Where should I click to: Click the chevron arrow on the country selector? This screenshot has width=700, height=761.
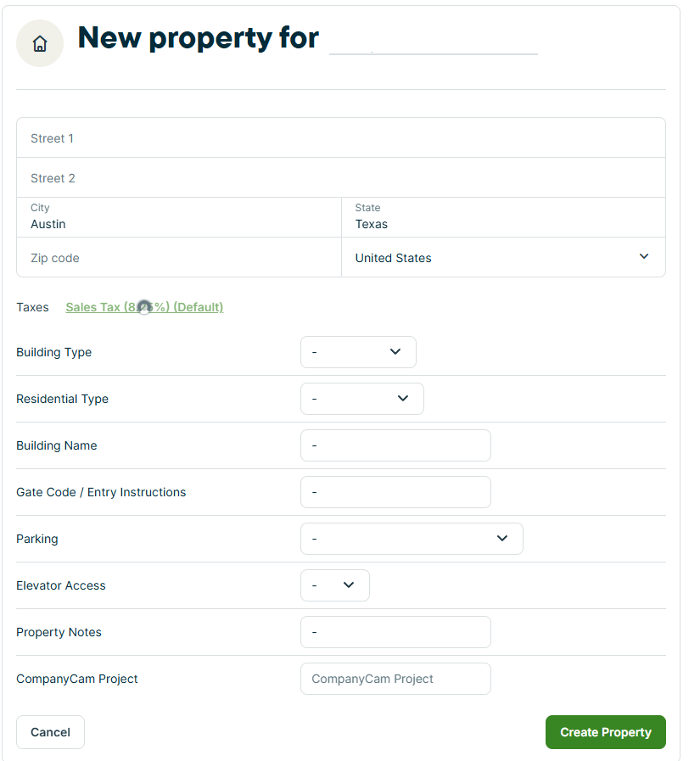click(x=644, y=257)
